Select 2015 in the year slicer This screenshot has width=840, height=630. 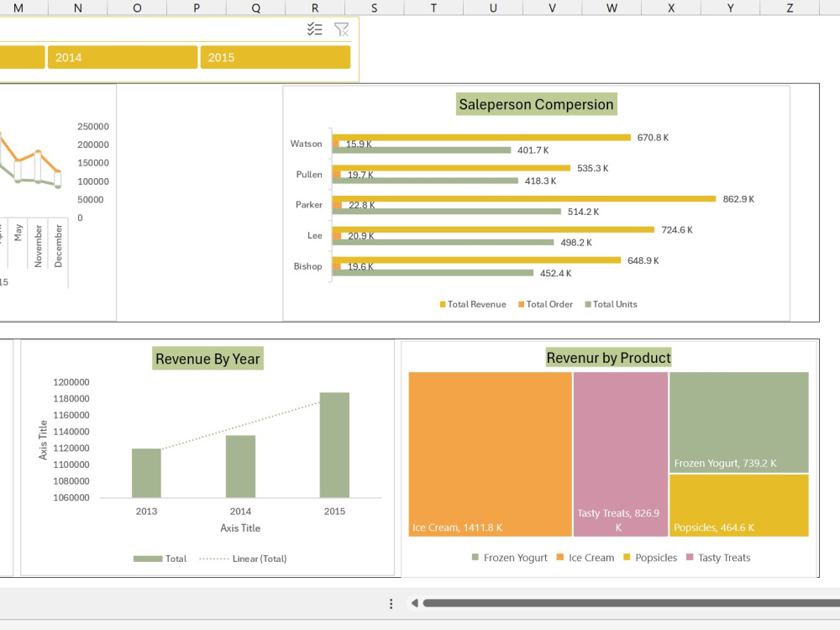275,56
